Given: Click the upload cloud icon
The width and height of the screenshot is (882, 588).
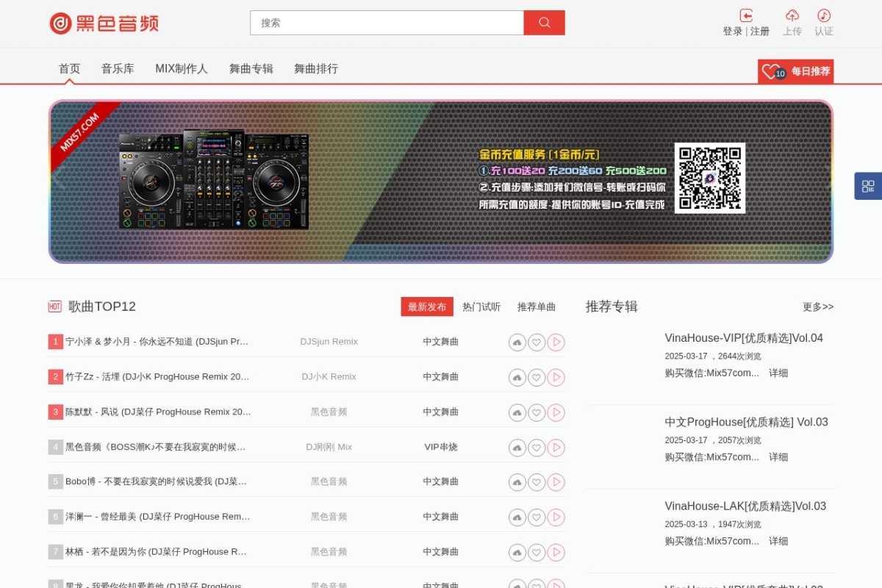Looking at the screenshot, I should 792,15.
